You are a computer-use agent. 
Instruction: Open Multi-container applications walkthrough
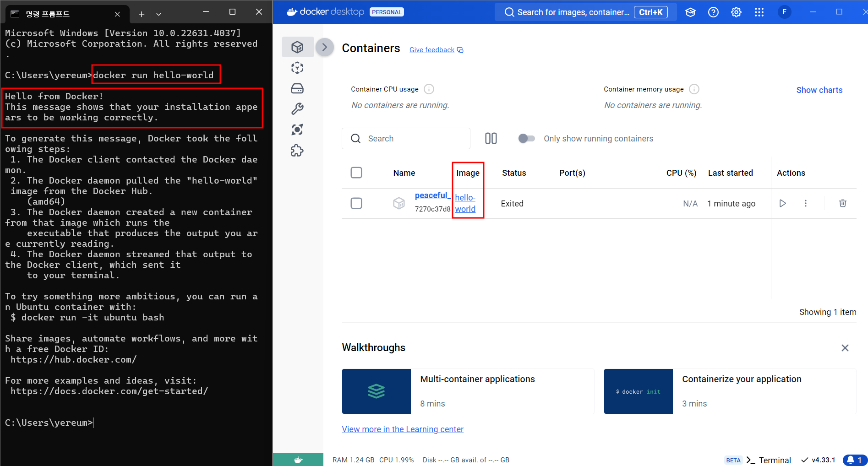[468, 391]
